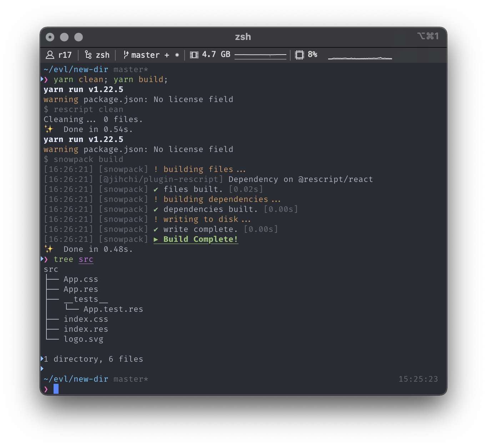Click the @jihchi/plugin-rescript dependency line
Screen dimensions: 487x448
[x=208, y=179]
